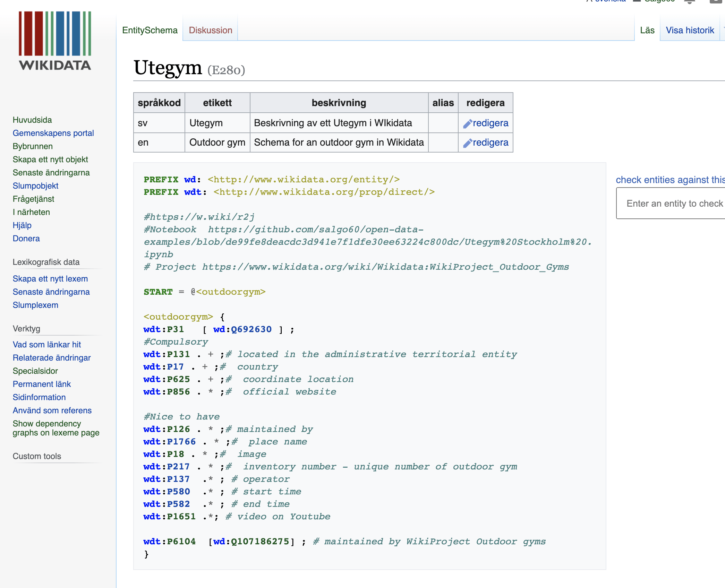Switch to Diskussion tab
This screenshot has width=725, height=588.
[x=210, y=31]
